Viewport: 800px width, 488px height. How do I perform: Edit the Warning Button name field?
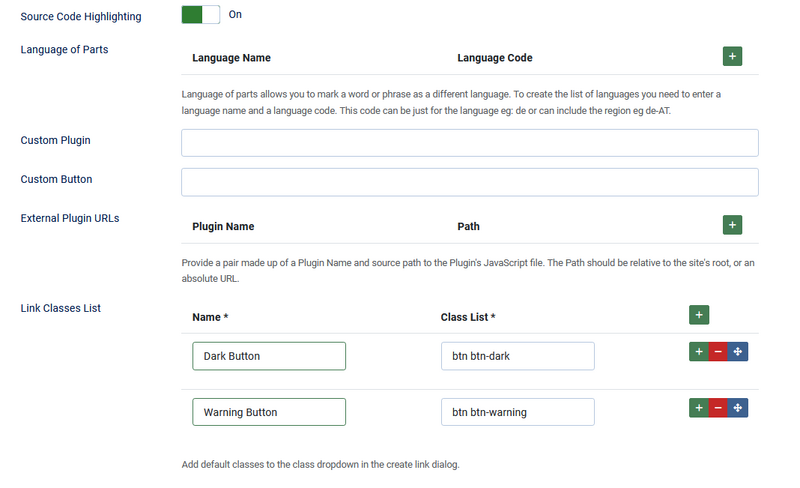269,412
